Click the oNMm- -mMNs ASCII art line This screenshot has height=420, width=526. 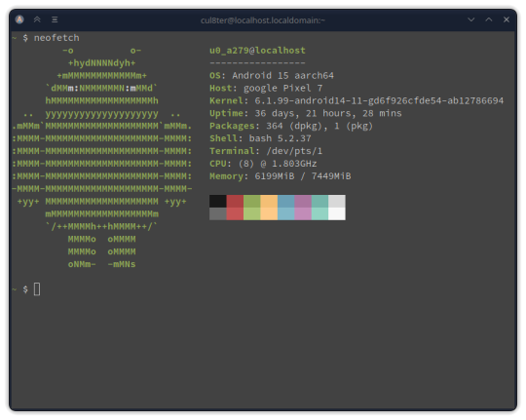101,264
